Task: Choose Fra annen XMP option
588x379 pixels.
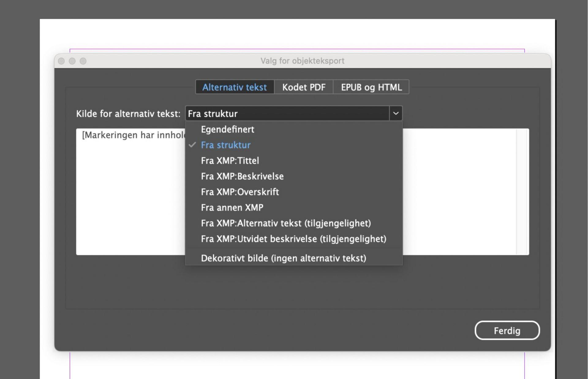Action: [x=232, y=207]
